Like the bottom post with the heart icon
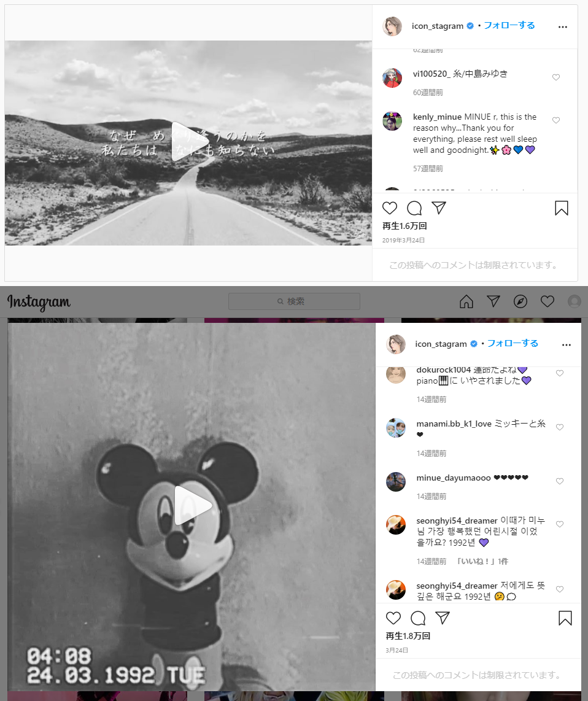 393,618
